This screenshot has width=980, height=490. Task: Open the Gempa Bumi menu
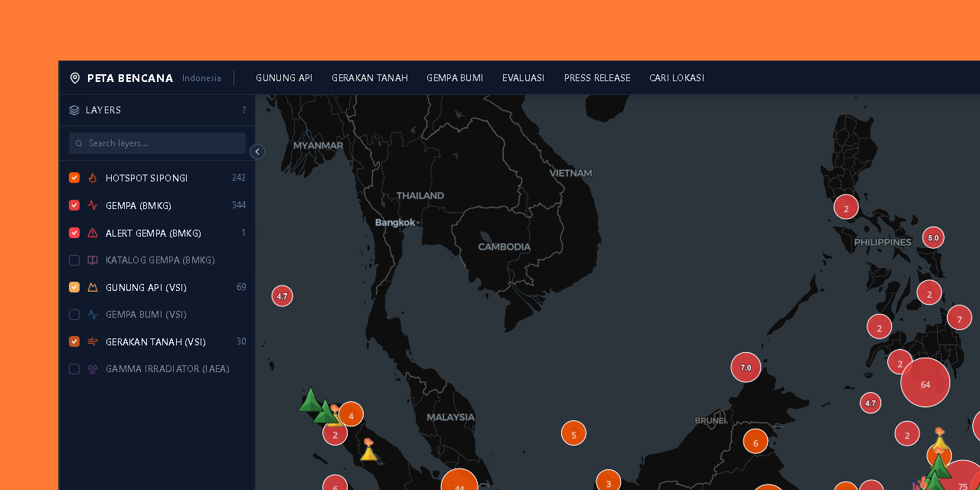point(455,78)
